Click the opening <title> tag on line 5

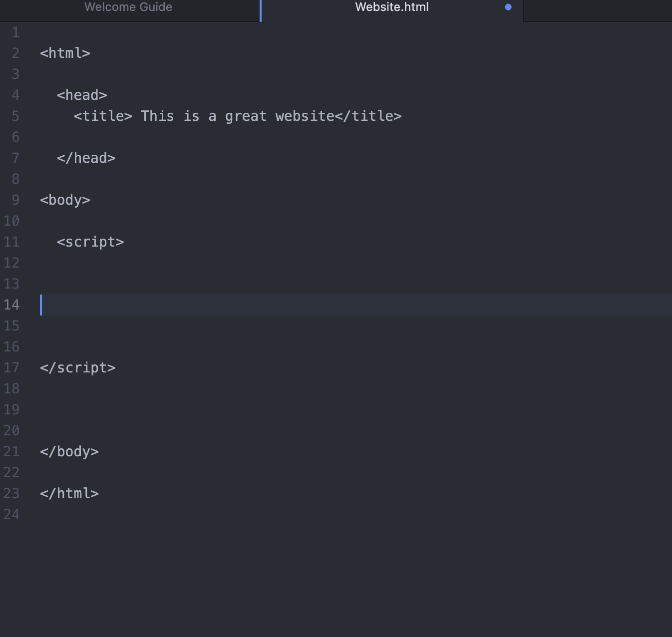click(x=103, y=116)
